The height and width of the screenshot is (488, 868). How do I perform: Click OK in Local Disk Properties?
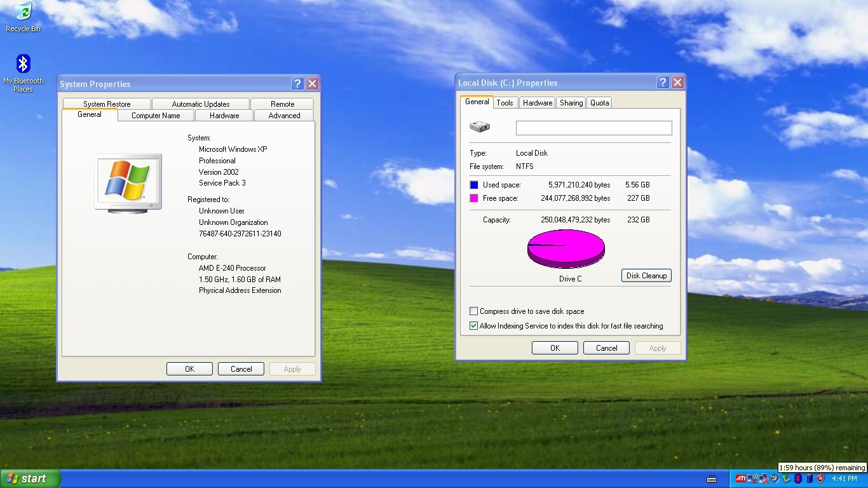point(555,348)
